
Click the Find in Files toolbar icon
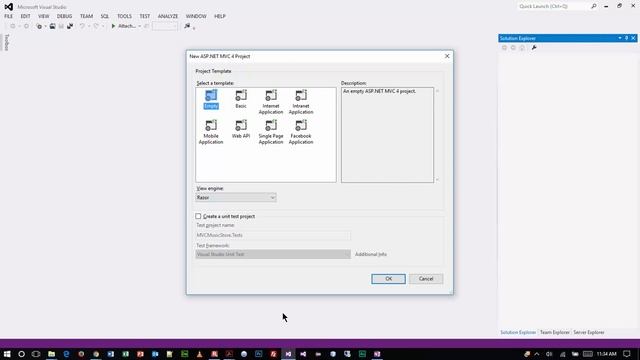tap(187, 26)
